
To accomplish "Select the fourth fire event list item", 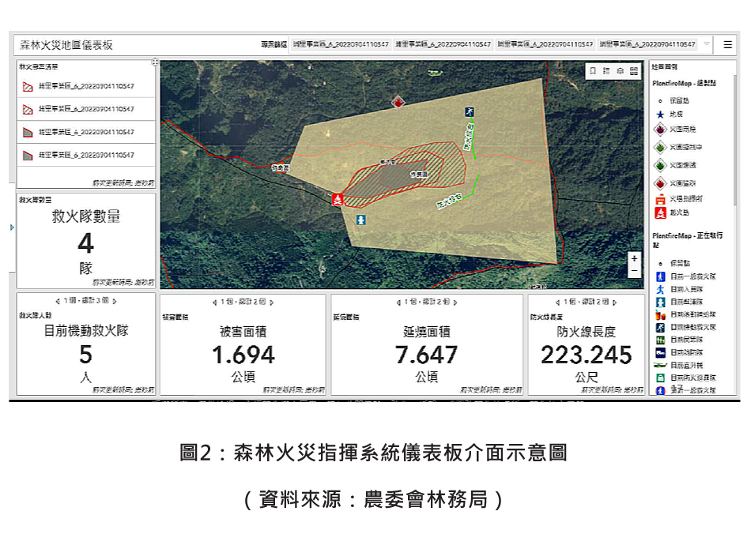I will pyautogui.click(x=77, y=155).
